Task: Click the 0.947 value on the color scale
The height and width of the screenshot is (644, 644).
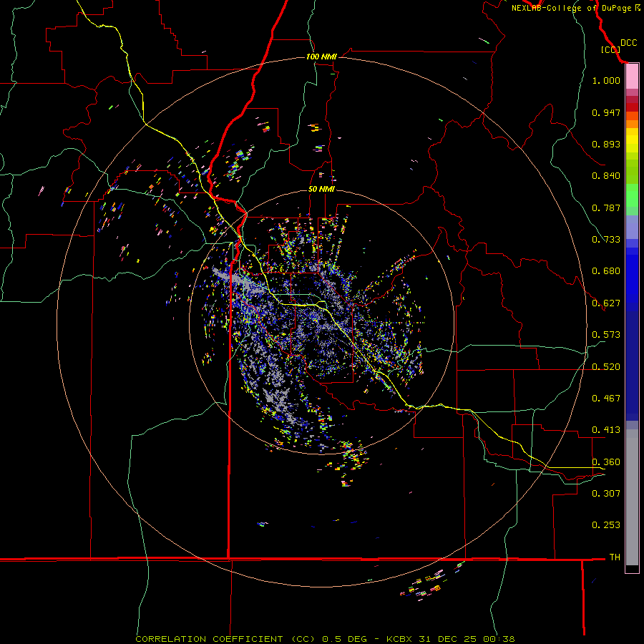Action: 606,112
